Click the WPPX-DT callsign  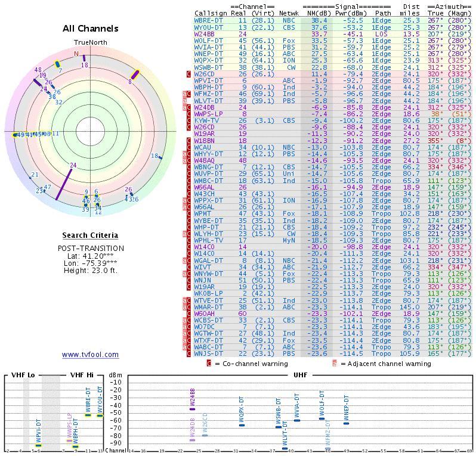pos(209,200)
